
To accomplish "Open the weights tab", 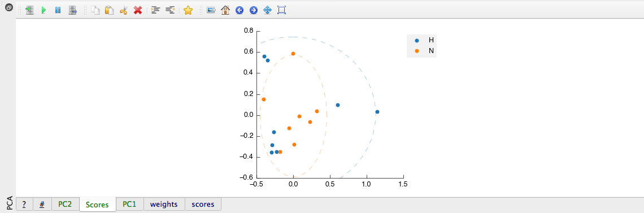I will click(164, 204).
